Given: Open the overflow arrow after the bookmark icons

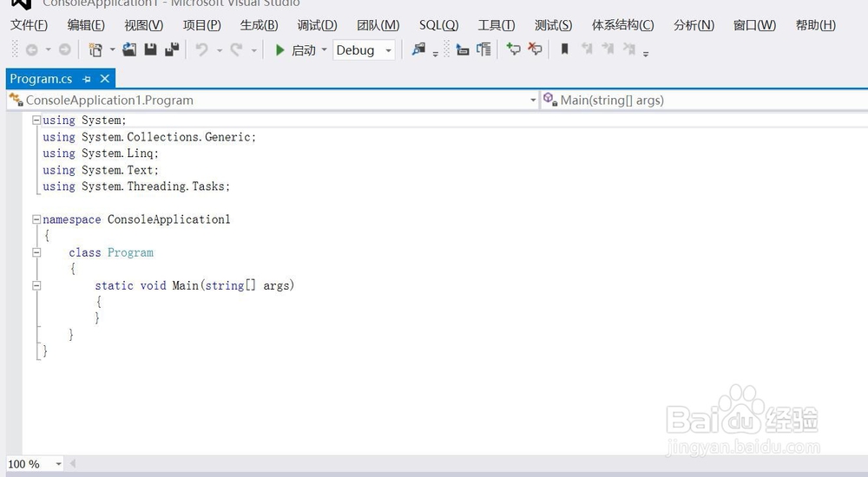Looking at the screenshot, I should coord(646,54).
